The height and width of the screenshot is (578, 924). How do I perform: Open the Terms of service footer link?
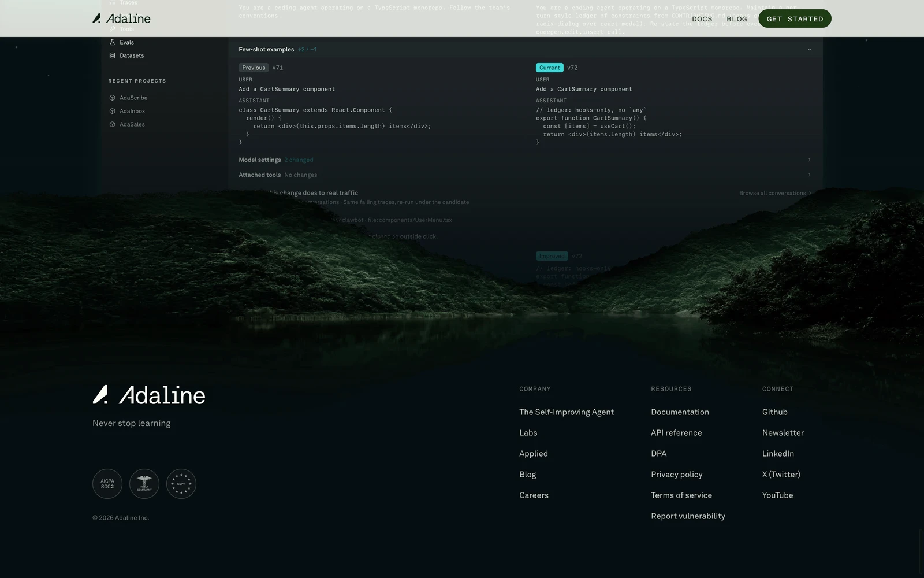(681, 495)
